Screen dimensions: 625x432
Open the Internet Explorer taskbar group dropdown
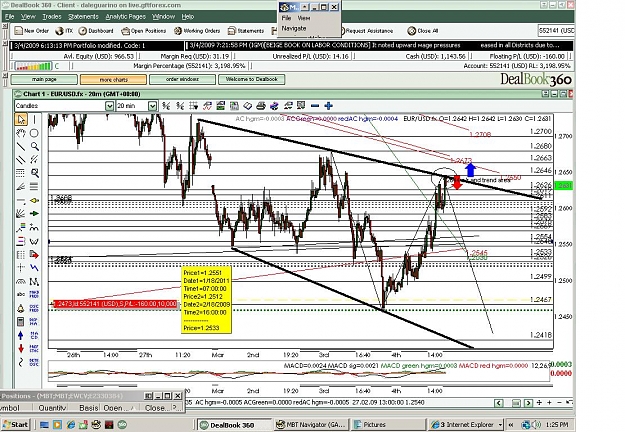click(x=500, y=425)
